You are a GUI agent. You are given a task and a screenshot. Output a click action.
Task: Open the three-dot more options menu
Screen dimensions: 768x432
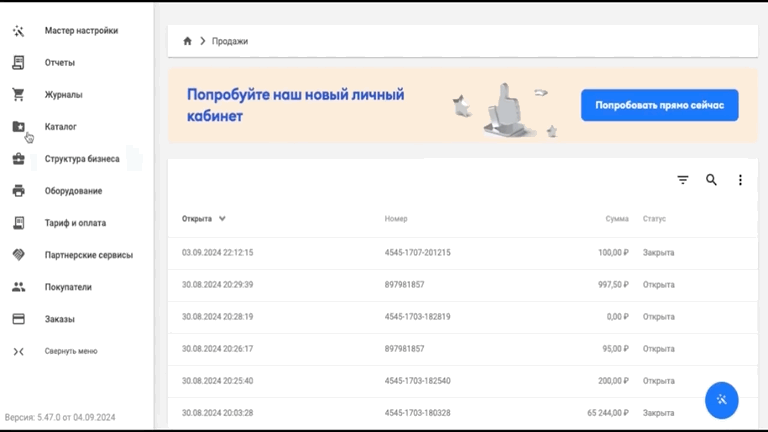[740, 180]
